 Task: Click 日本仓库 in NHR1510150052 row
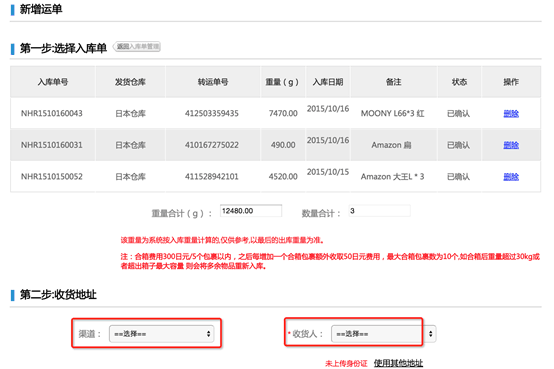coord(130,176)
